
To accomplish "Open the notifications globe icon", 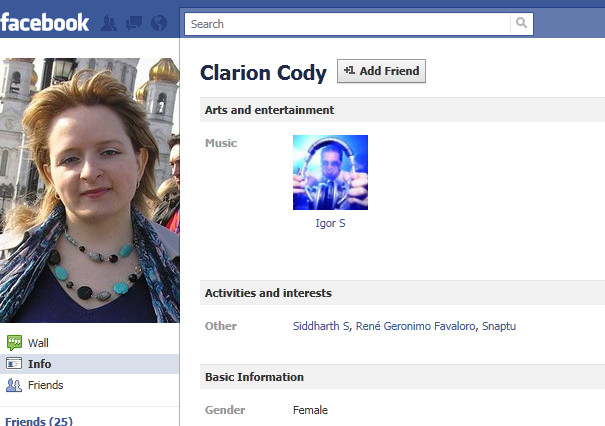I will (x=159, y=23).
